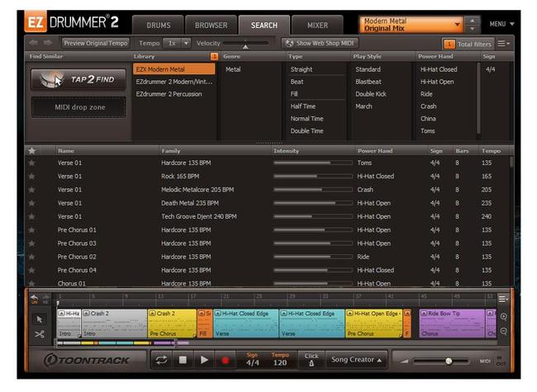Click the song overview minimap strip

coord(122,342)
